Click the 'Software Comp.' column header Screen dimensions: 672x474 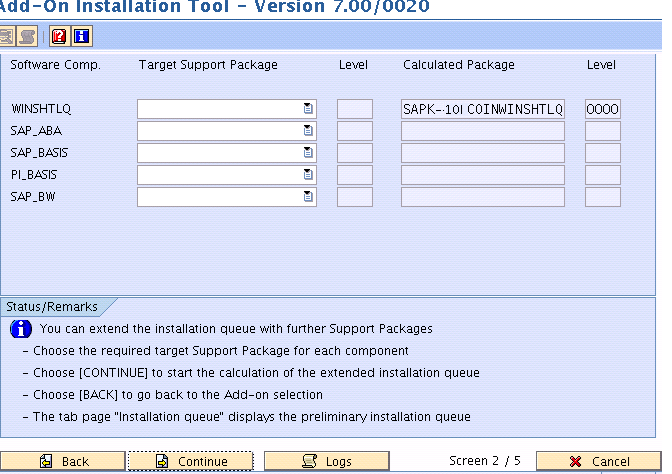click(55, 65)
